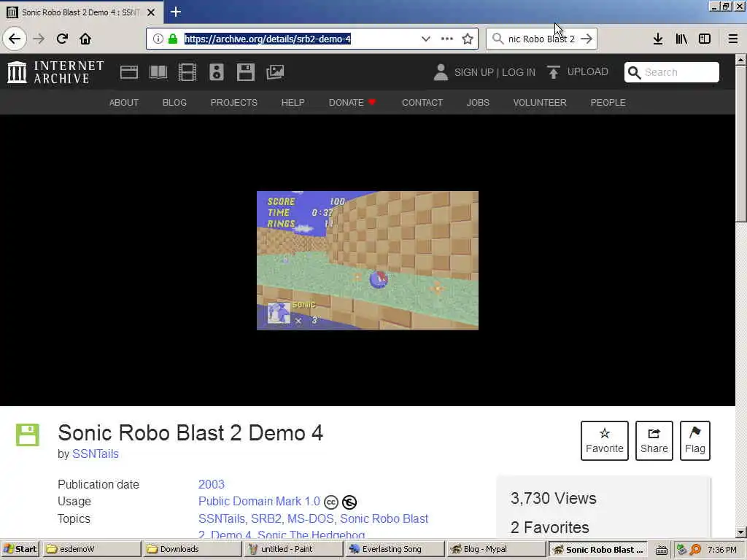Click the user avatar icon
Image resolution: width=747 pixels, height=560 pixels.
click(441, 72)
